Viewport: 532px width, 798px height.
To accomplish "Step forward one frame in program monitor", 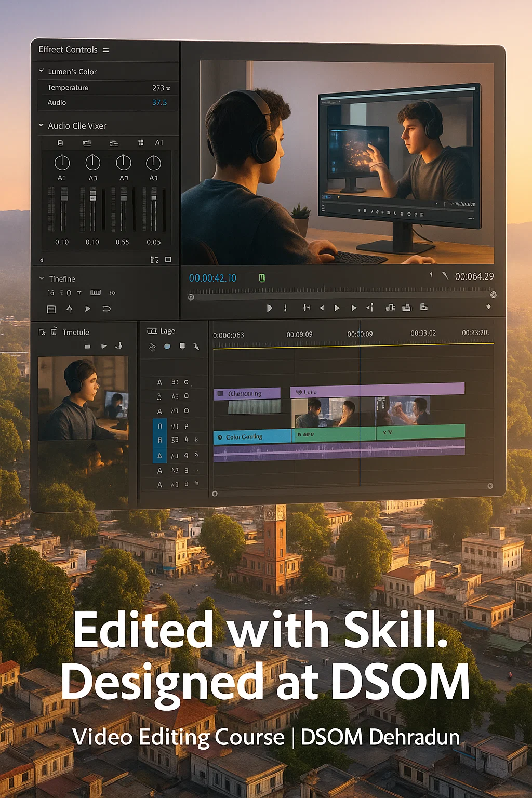I will click(354, 308).
